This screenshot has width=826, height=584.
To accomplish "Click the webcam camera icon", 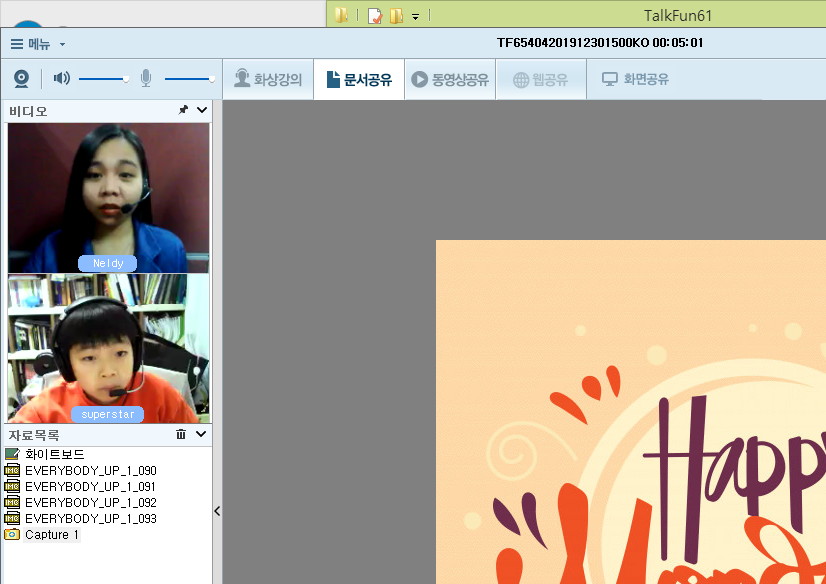I will (21, 79).
